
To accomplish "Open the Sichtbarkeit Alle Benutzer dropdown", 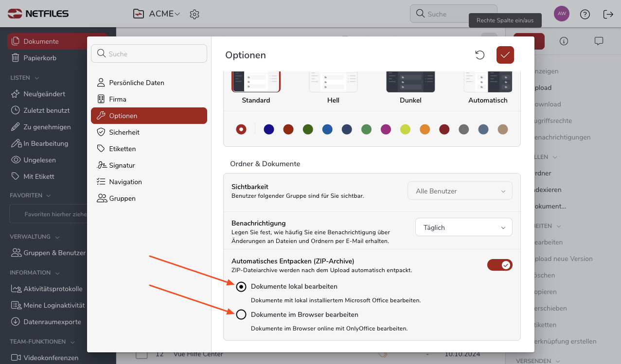I will pyautogui.click(x=460, y=191).
